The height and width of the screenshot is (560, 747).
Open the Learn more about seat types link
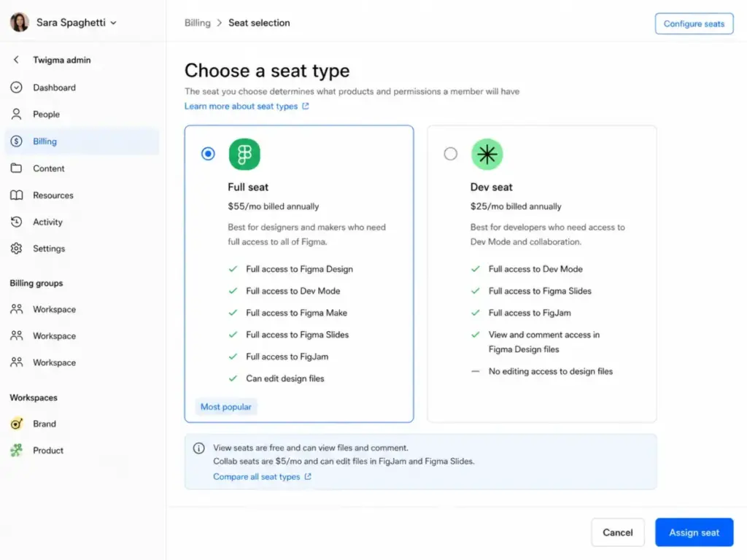tap(241, 106)
